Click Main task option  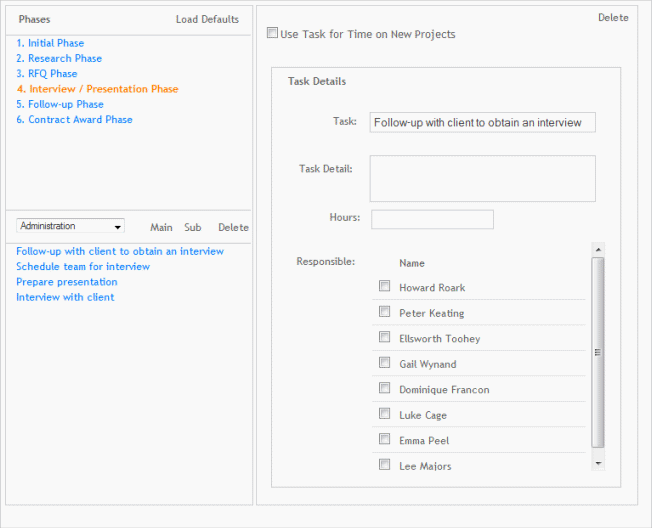point(161,227)
